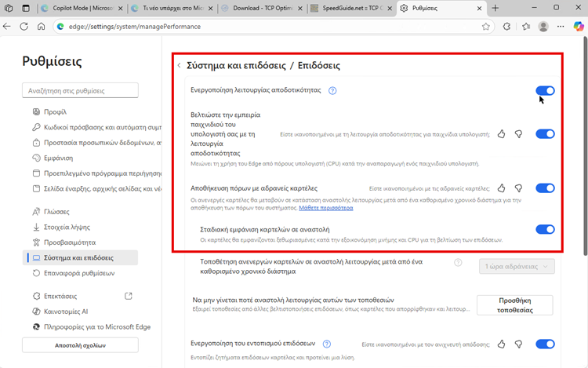Viewport: 588px width, 368px height.
Task: Click the star icon to favorite this page
Action: [486, 26]
